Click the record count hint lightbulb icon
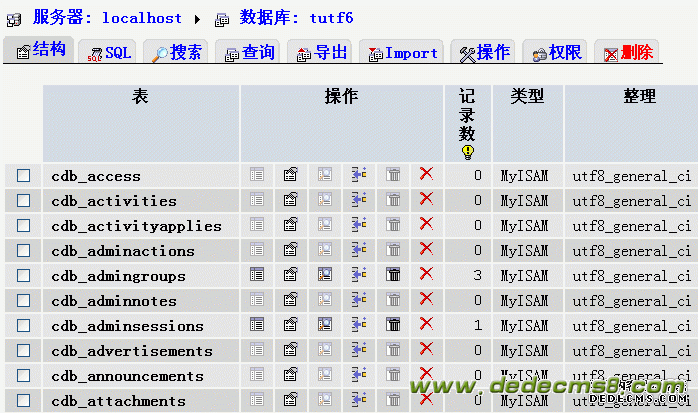 467,152
